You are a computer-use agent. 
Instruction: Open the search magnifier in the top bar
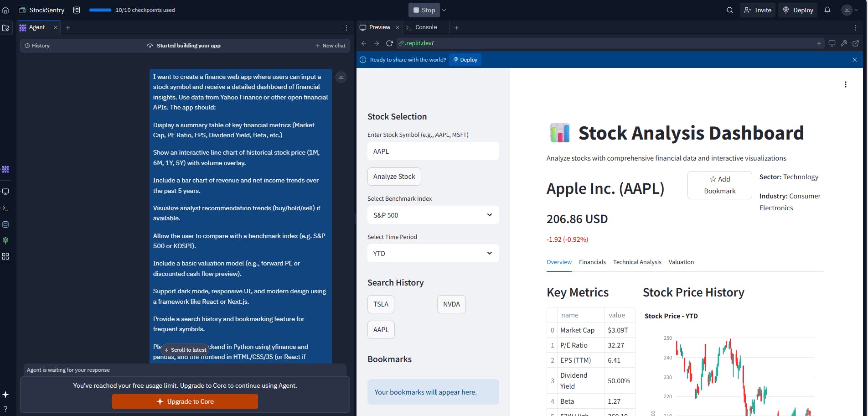pos(730,10)
